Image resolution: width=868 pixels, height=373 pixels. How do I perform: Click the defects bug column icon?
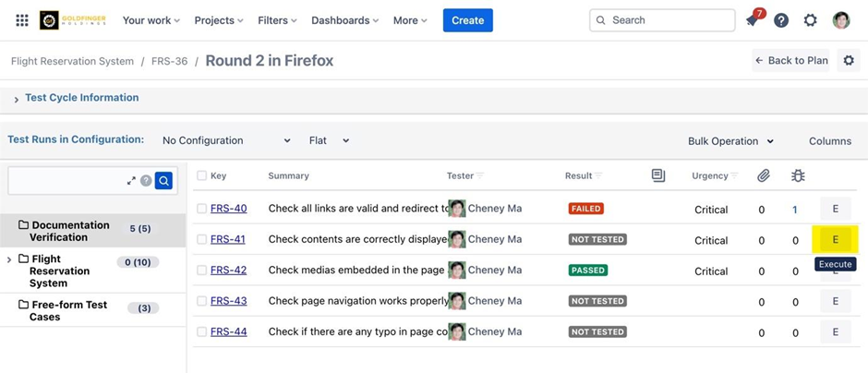point(795,175)
